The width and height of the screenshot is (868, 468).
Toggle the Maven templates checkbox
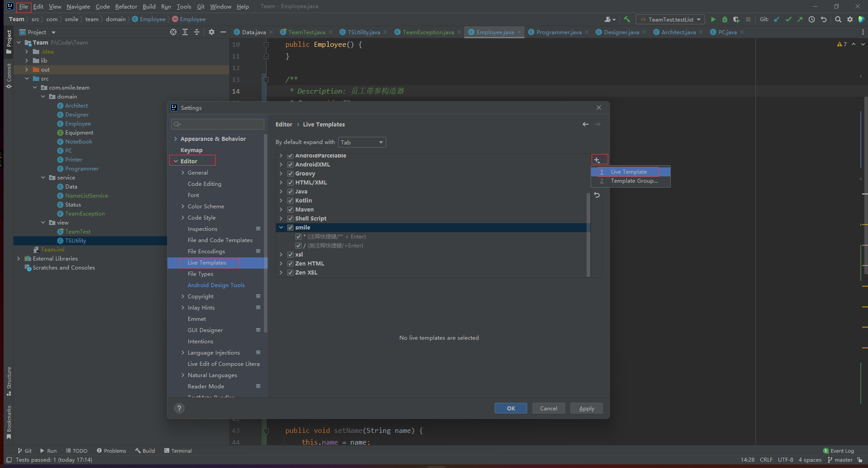point(290,209)
